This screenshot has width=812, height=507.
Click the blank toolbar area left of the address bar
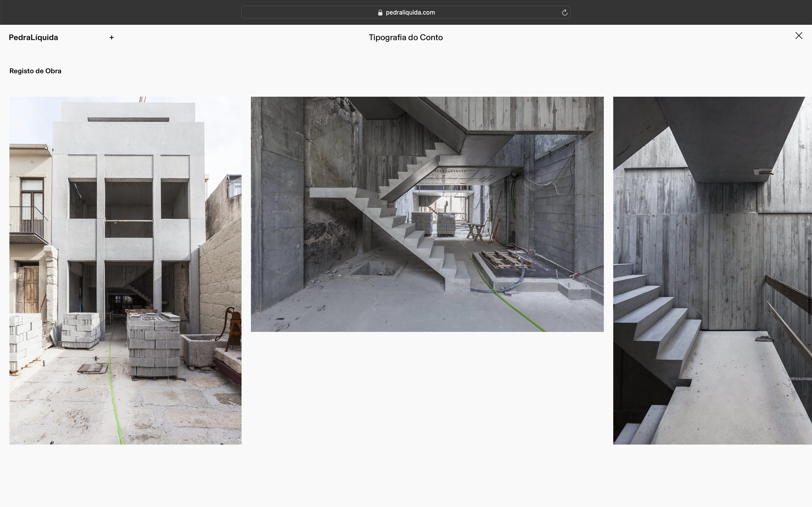coord(121,12)
